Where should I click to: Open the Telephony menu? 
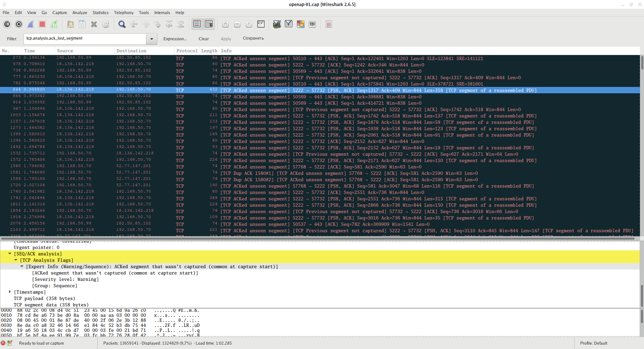(123, 13)
